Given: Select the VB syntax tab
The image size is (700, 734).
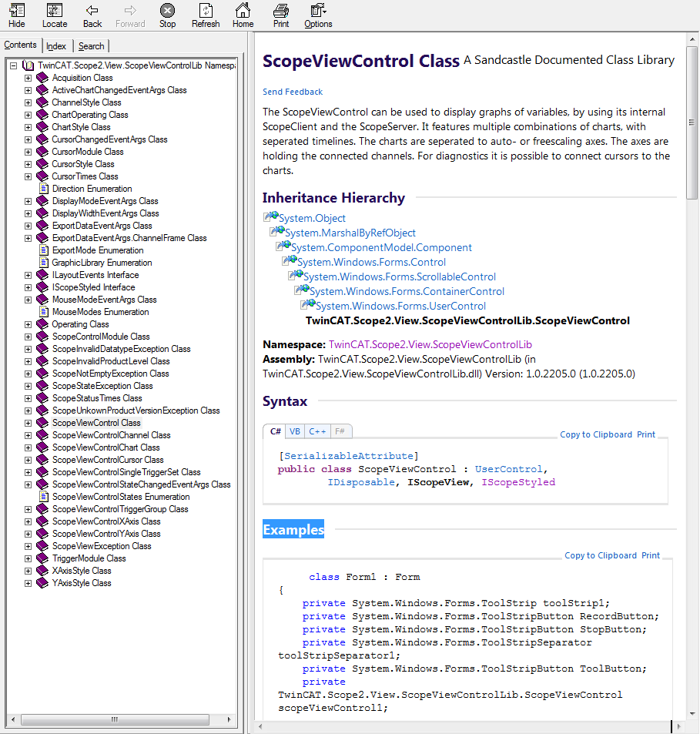Looking at the screenshot, I should coord(295,431).
